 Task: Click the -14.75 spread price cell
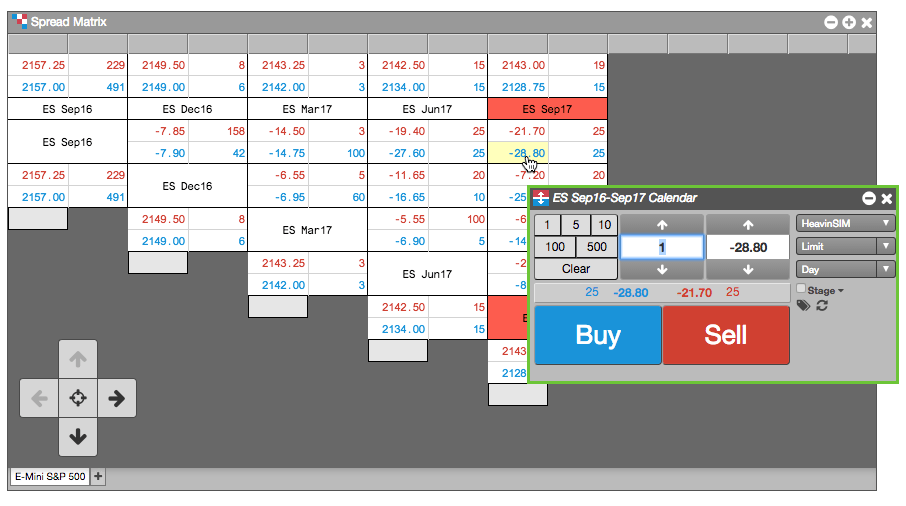click(x=279, y=153)
